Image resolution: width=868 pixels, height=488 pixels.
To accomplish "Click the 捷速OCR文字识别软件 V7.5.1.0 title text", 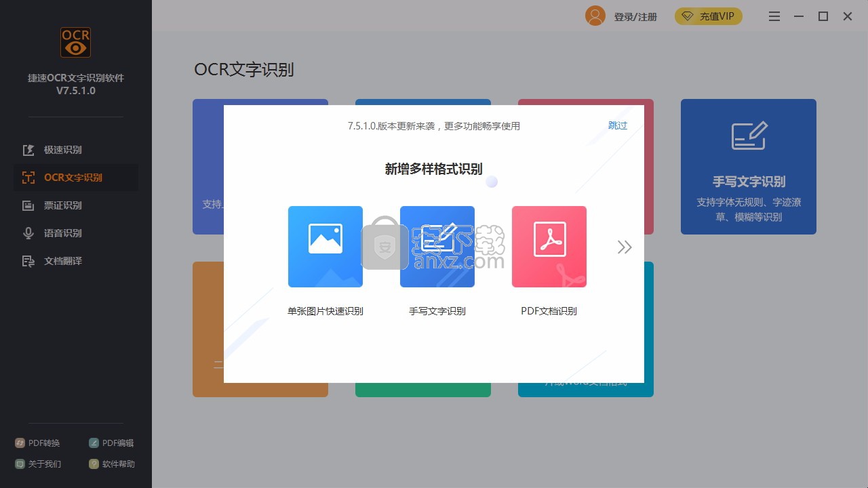I will pos(76,84).
